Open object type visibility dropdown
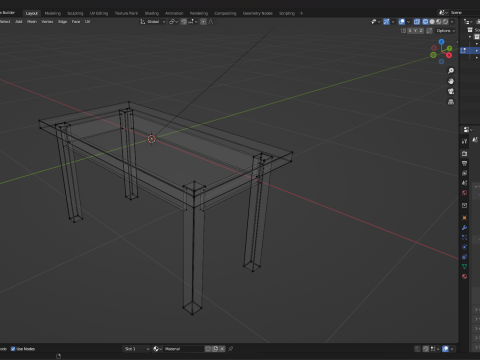The width and height of the screenshot is (480, 360). [375, 22]
